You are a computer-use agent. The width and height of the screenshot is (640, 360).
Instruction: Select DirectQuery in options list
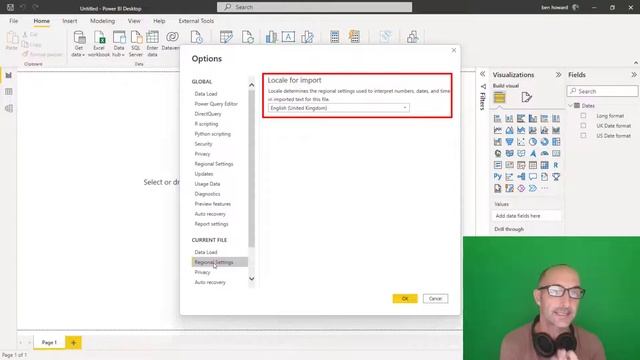pos(208,114)
